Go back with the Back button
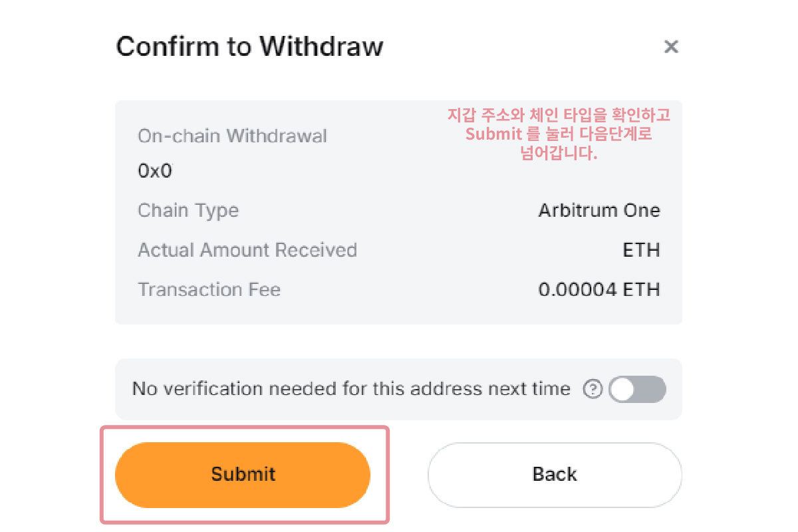The image size is (798, 532). tap(555, 475)
